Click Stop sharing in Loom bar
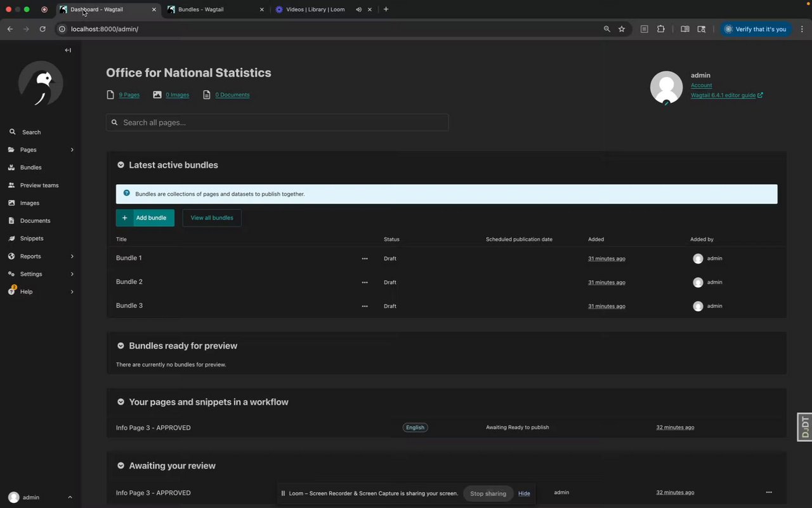Screen dimensions: 812x508 488,493
